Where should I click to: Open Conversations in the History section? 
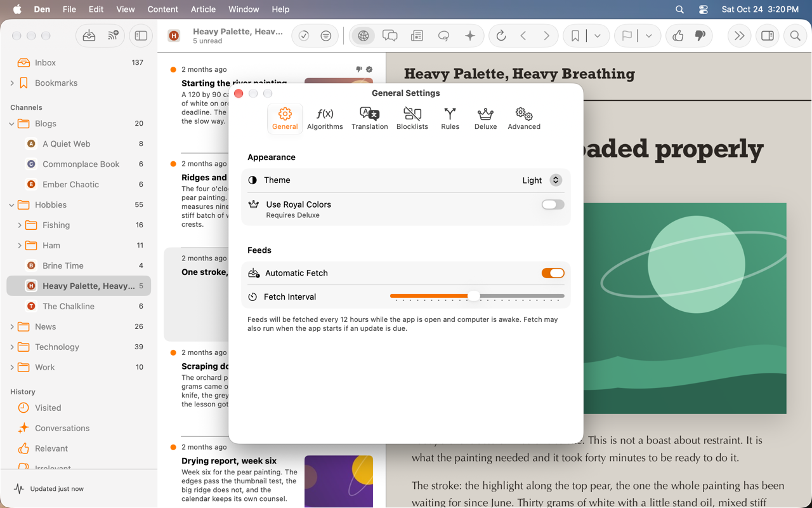pyautogui.click(x=79, y=428)
